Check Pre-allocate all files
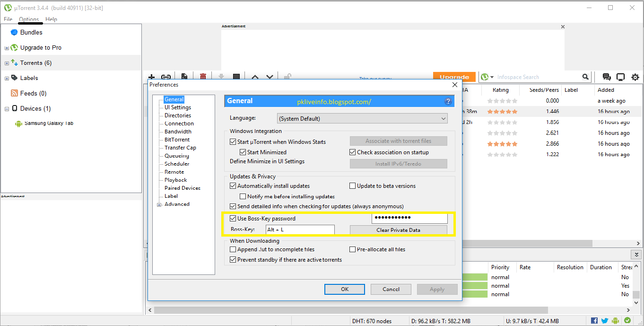Screen dimensions: 644x326 [353, 249]
